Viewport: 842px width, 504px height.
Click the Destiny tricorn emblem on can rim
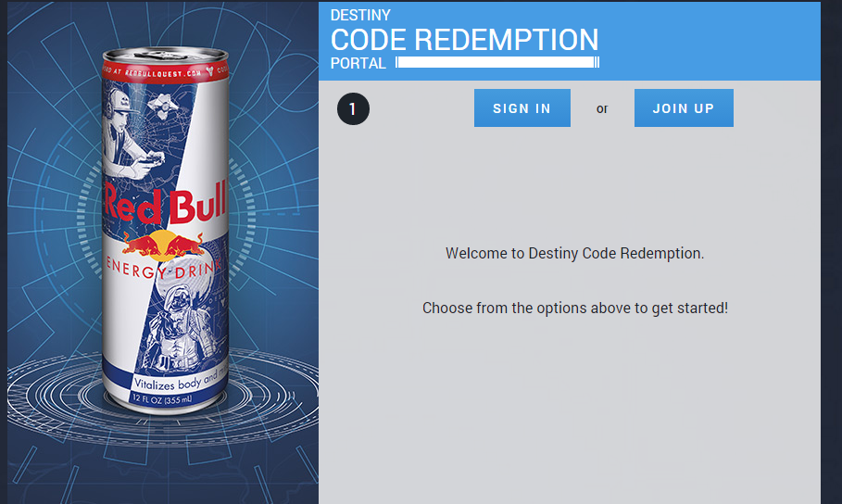[209, 71]
